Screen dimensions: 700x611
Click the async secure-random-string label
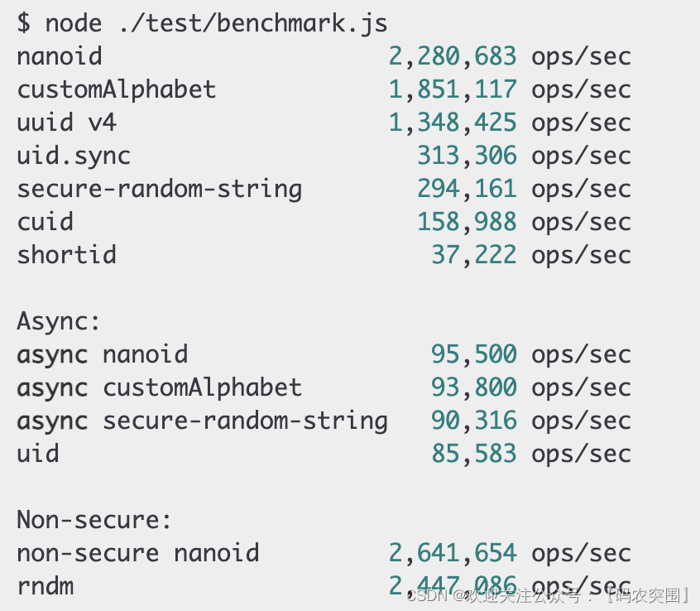click(x=203, y=421)
